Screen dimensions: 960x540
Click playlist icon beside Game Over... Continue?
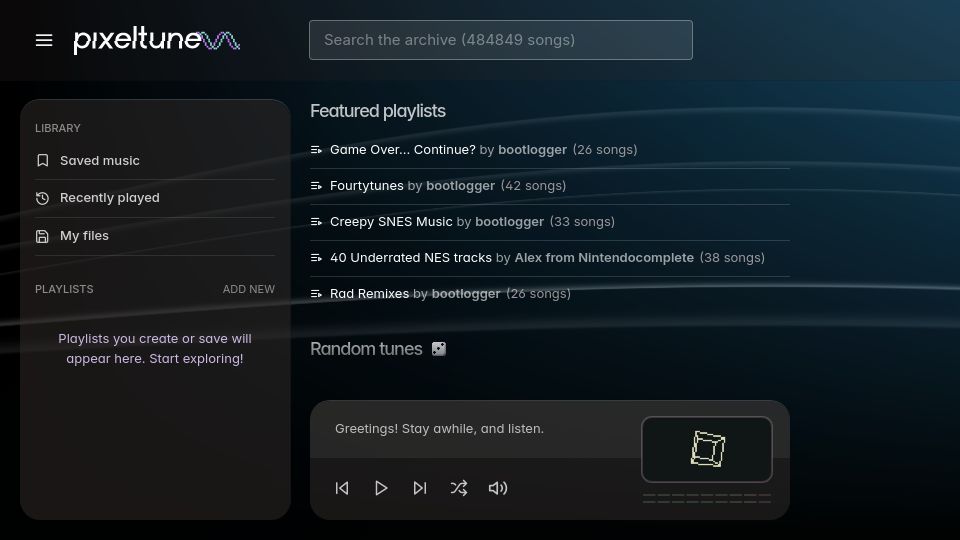tap(317, 150)
